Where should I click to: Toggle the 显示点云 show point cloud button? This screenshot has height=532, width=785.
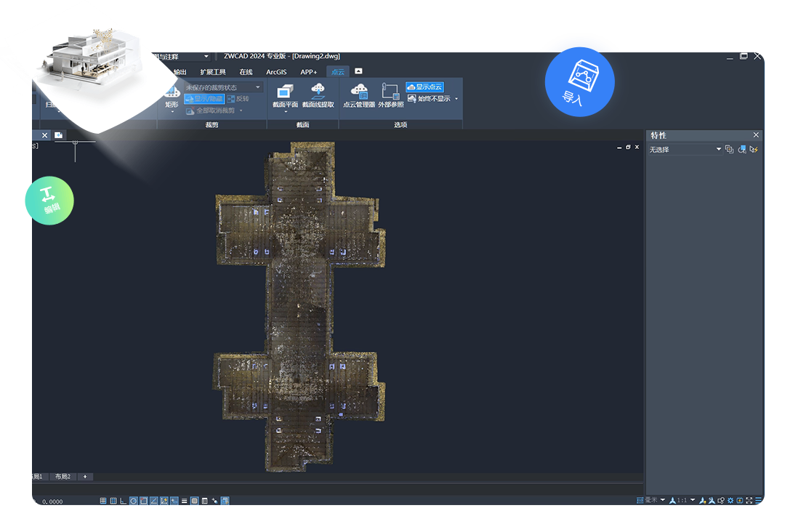pos(424,87)
